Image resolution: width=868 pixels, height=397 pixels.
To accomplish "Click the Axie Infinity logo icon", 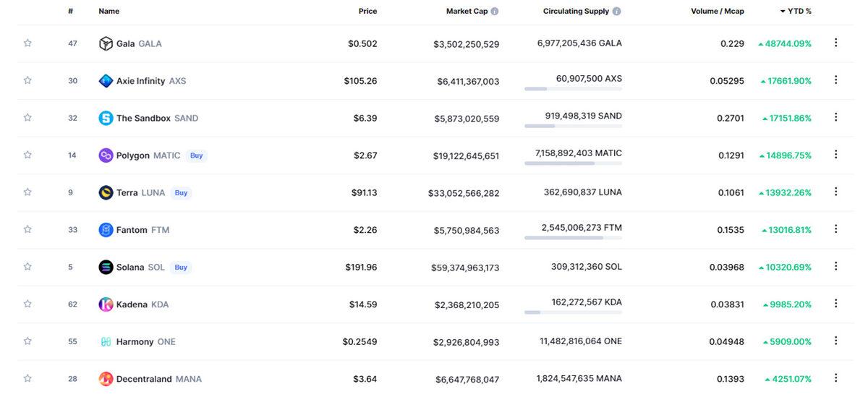I will point(106,81).
